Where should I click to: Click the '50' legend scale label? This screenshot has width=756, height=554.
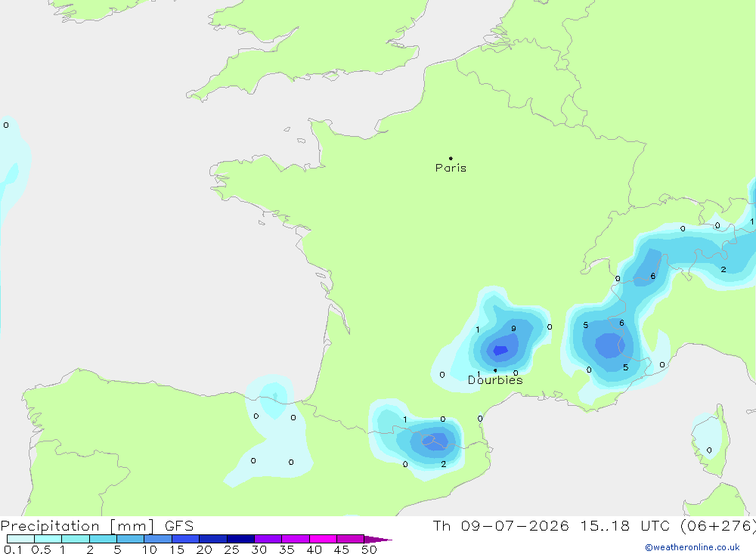coord(370,549)
